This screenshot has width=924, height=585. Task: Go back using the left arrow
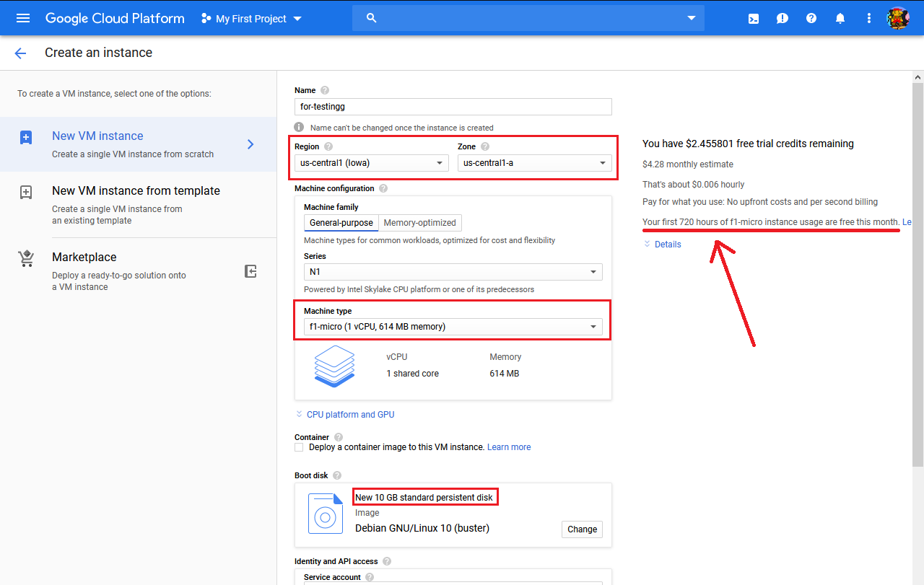[x=20, y=53]
